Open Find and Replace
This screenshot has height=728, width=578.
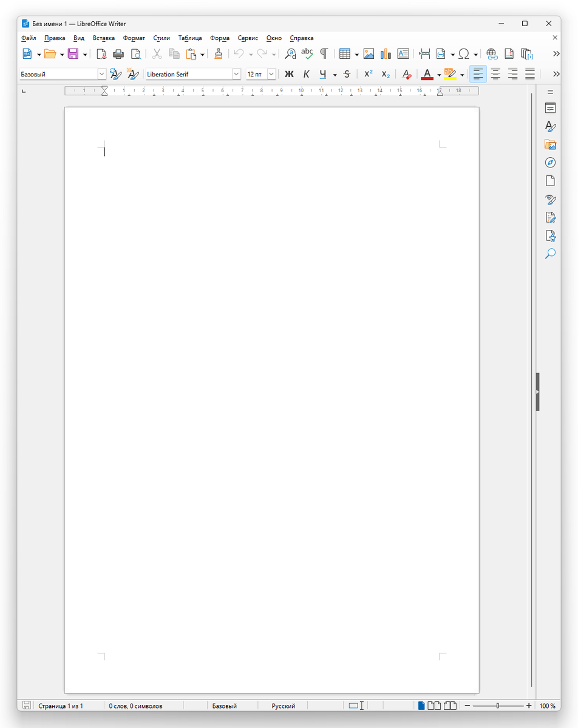click(x=290, y=54)
